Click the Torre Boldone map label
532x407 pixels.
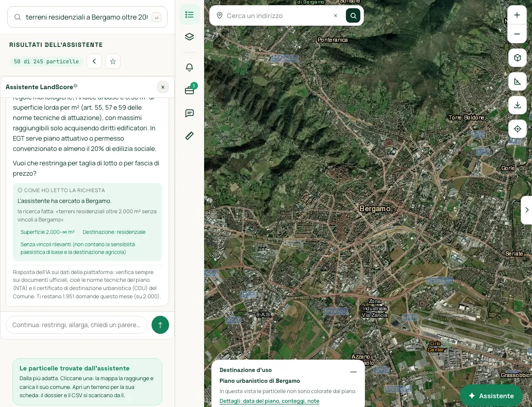(466, 117)
